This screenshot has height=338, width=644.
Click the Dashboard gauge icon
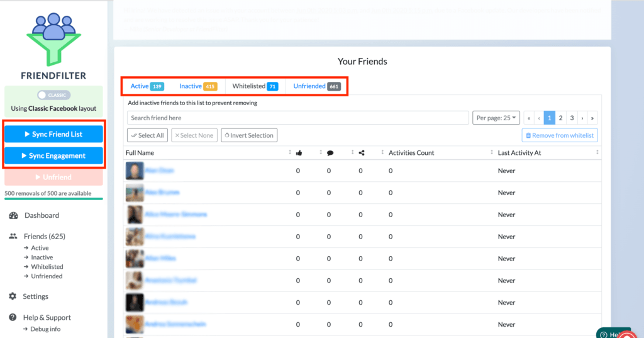pyautogui.click(x=13, y=215)
